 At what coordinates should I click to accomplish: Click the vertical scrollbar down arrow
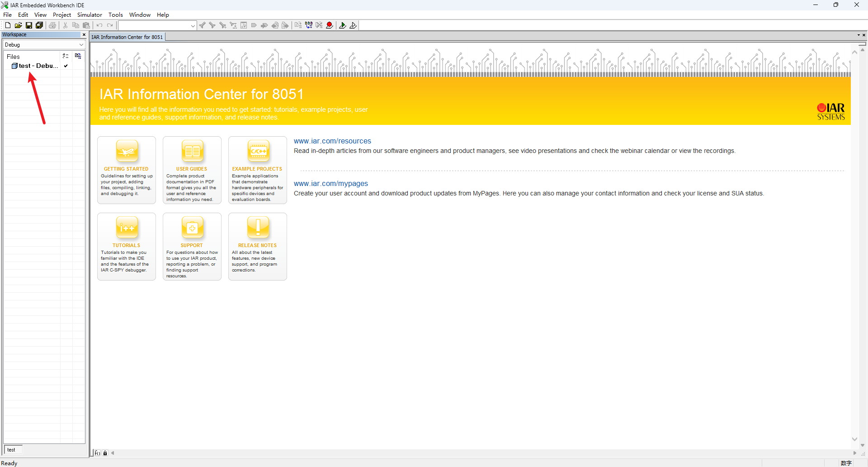tap(863, 445)
